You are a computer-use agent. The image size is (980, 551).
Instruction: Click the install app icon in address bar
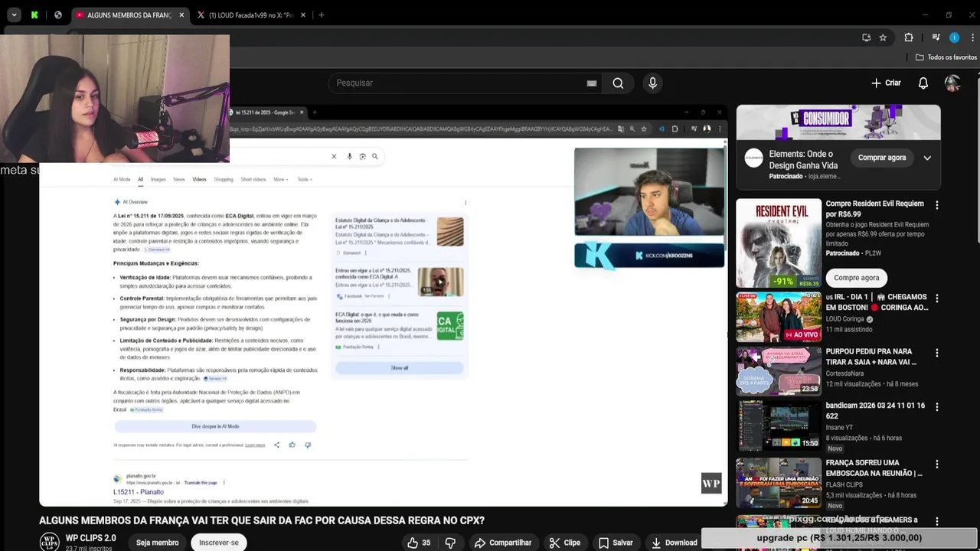click(x=866, y=37)
